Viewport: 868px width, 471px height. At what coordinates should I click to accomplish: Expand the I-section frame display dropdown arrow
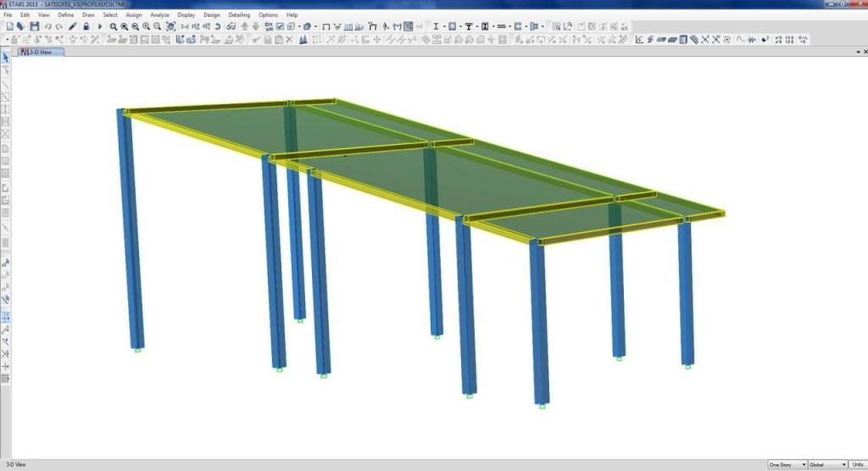(443, 26)
